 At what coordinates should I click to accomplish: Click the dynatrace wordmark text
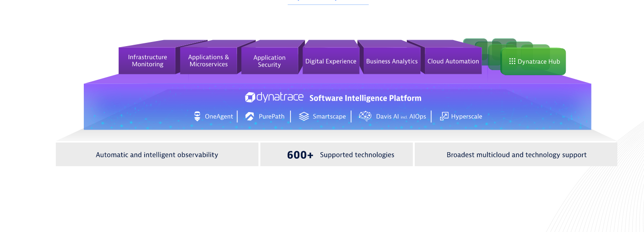click(x=280, y=97)
